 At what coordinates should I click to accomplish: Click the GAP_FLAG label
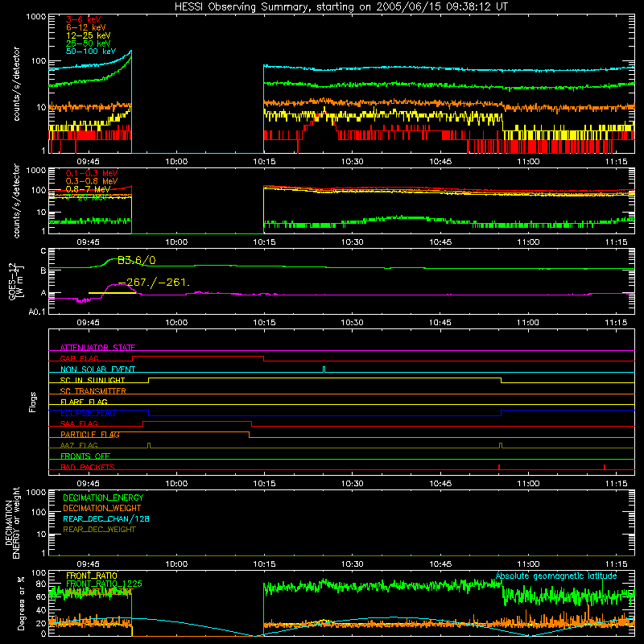click(x=79, y=358)
